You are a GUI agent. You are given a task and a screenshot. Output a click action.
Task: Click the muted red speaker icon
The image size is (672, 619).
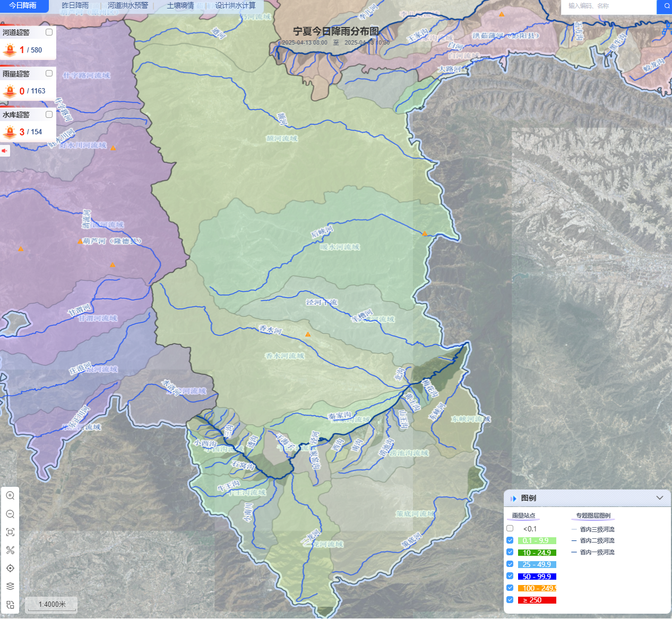(x=5, y=151)
